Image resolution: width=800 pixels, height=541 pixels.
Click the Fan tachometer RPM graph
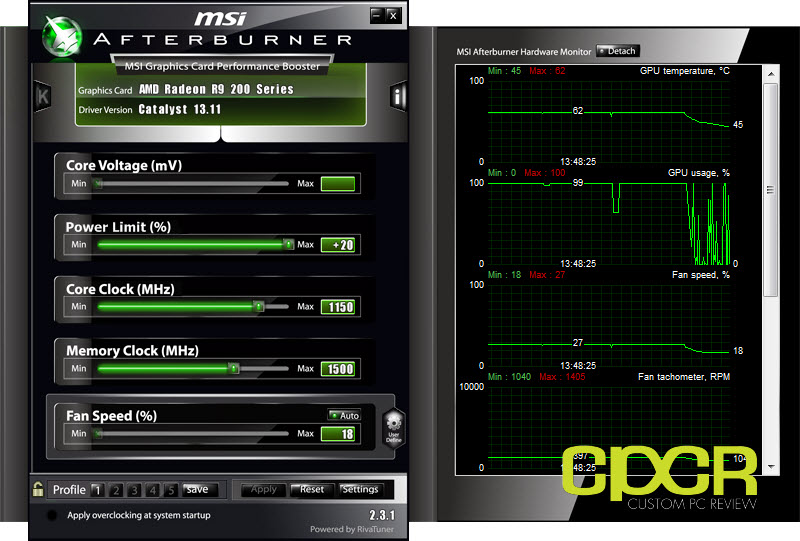click(609, 427)
